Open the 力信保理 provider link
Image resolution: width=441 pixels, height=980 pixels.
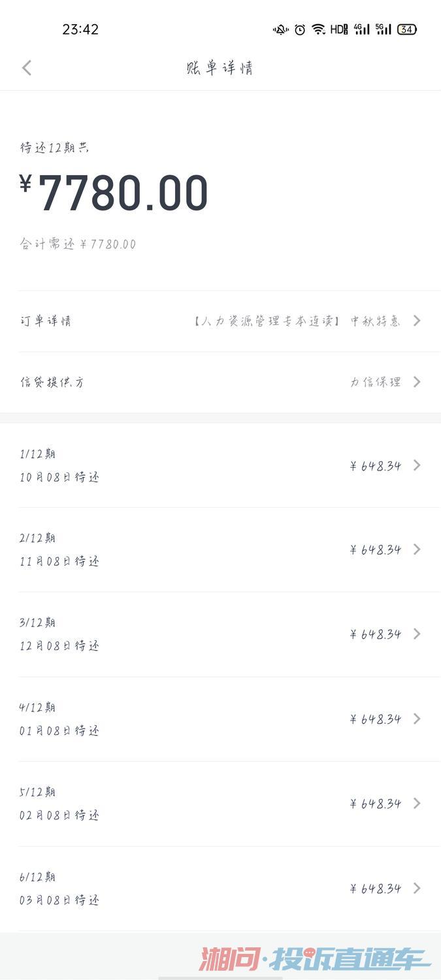click(375, 382)
